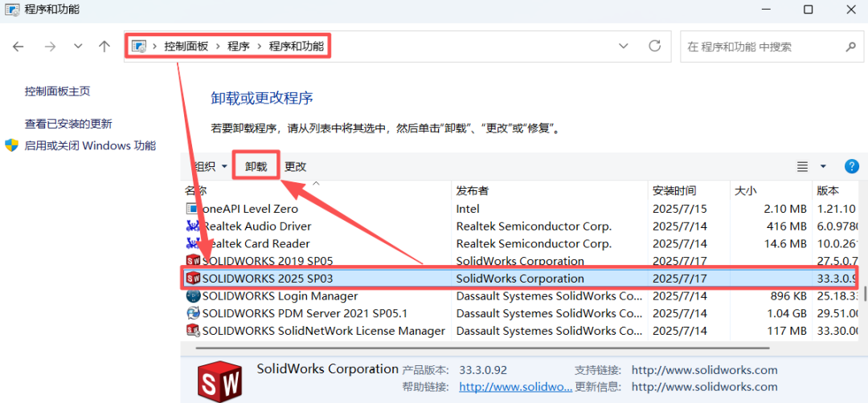The height and width of the screenshot is (403, 868).
Task: Click 支持链接 http://www.solidworks.com text
Action: (x=704, y=370)
